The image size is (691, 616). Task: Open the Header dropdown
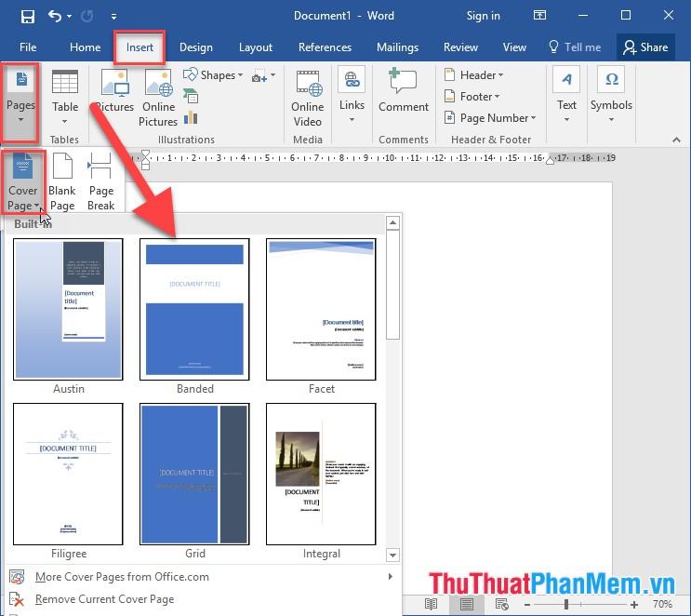pos(473,75)
